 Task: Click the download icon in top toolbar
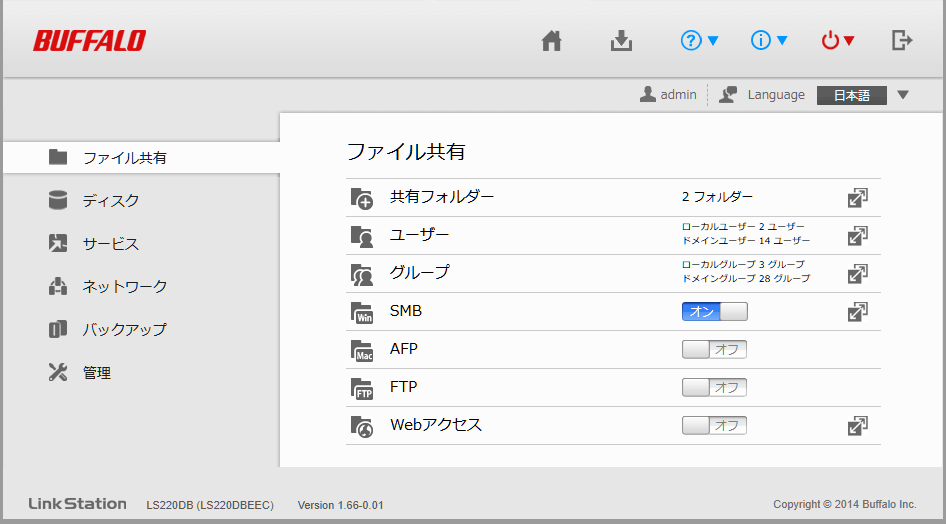(x=621, y=41)
